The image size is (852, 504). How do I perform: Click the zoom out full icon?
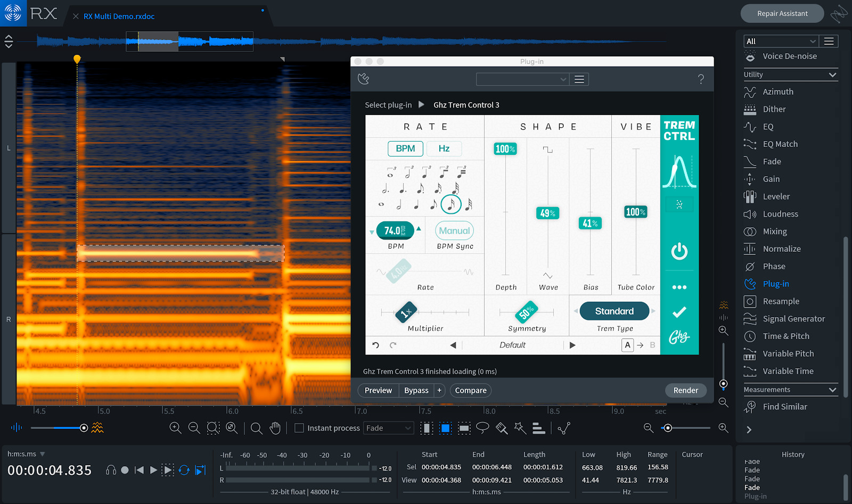(232, 428)
